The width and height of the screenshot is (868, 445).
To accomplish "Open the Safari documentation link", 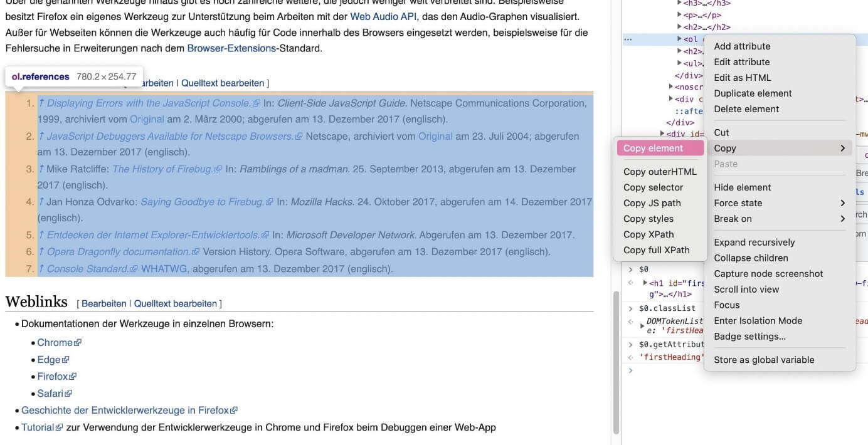I will click(x=55, y=394).
